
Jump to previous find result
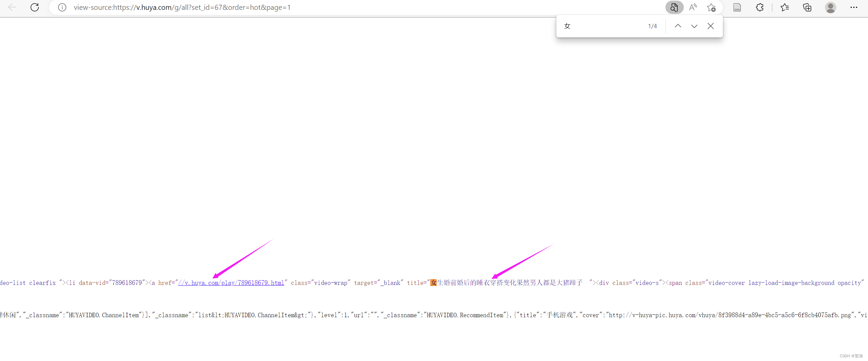tap(678, 26)
